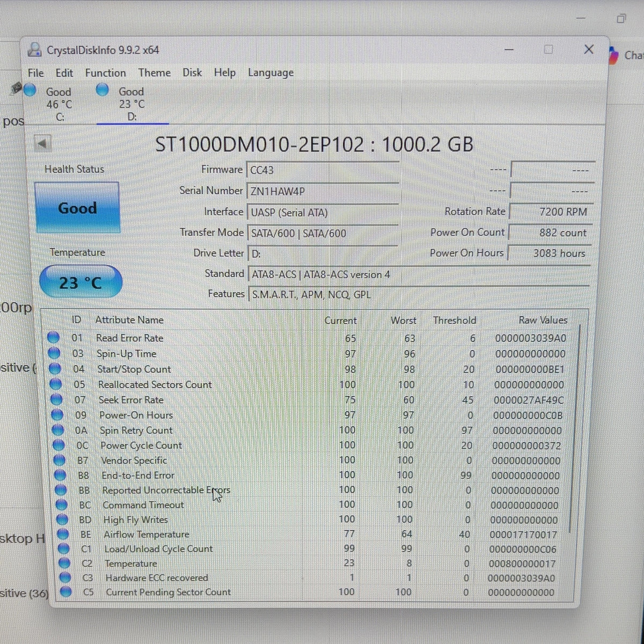The width and height of the screenshot is (644, 644).
Task: Click the Power On Count value
Action: pos(550,232)
